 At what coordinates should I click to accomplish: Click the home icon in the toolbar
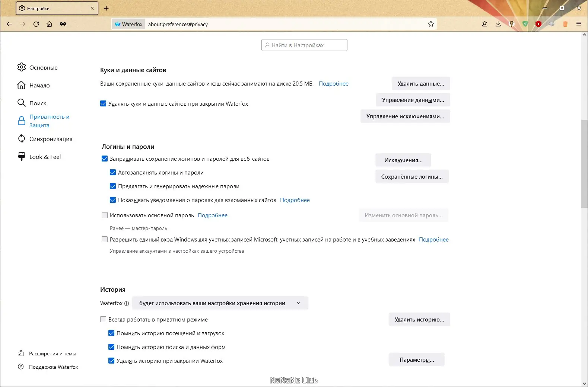49,24
